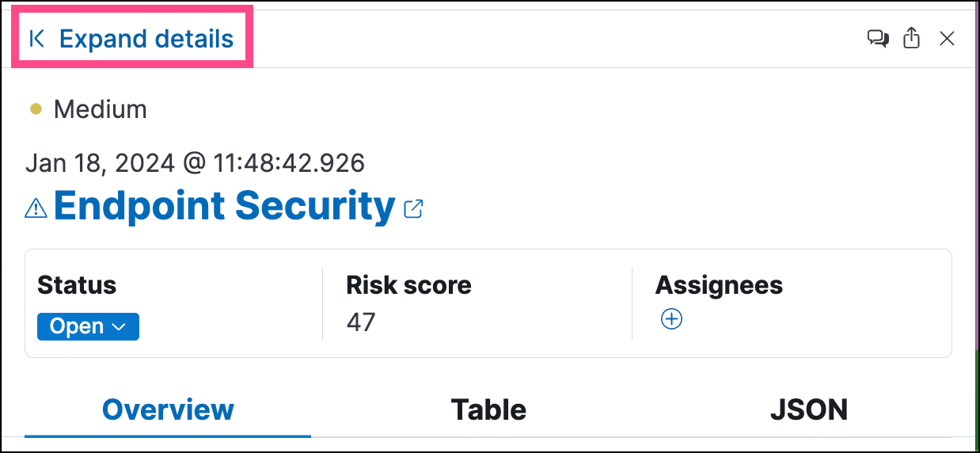Open the Endpoint Security rule link
The height and width of the screenshot is (453, 980).
224,206
